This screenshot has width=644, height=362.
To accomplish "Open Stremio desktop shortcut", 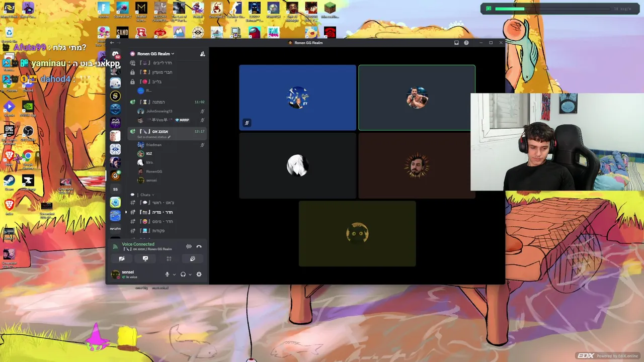I will click(x=9, y=109).
